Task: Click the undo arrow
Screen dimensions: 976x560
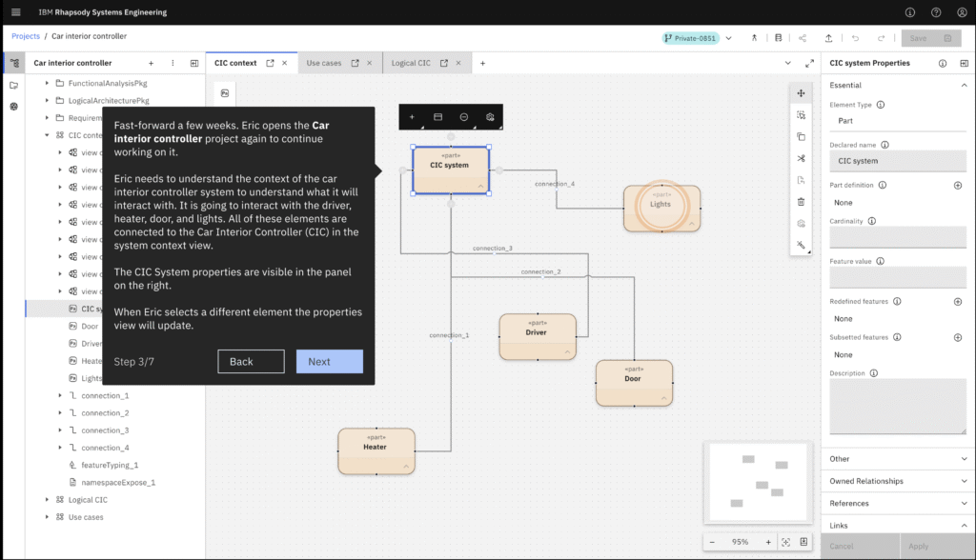Action: [855, 38]
